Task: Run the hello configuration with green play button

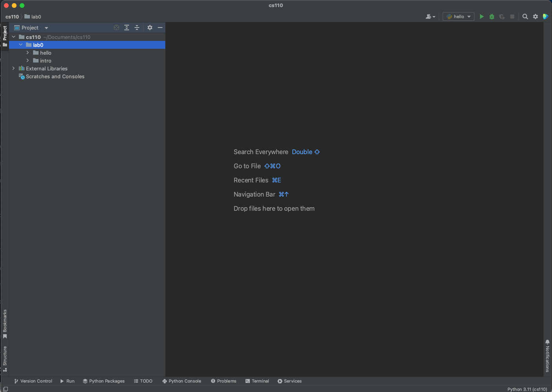Action: tap(482, 17)
